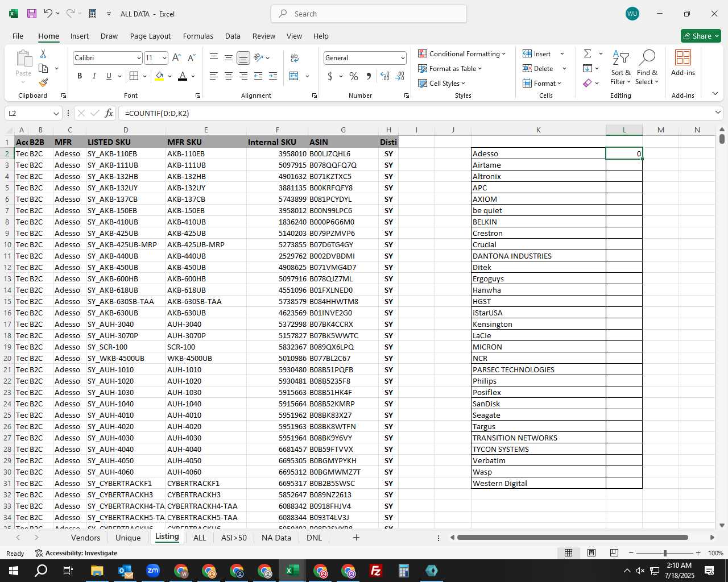Click the Decrease Indent icon
This screenshot has width=728, height=582.
click(x=258, y=76)
